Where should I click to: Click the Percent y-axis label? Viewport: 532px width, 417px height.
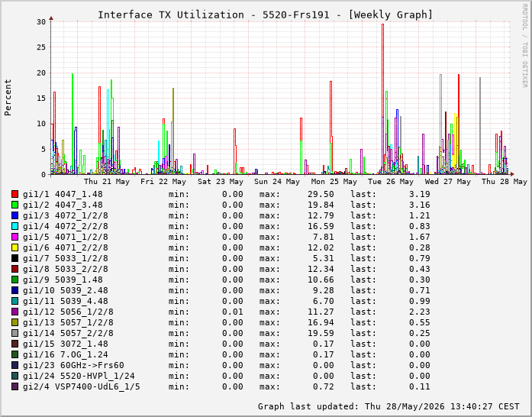point(8,98)
